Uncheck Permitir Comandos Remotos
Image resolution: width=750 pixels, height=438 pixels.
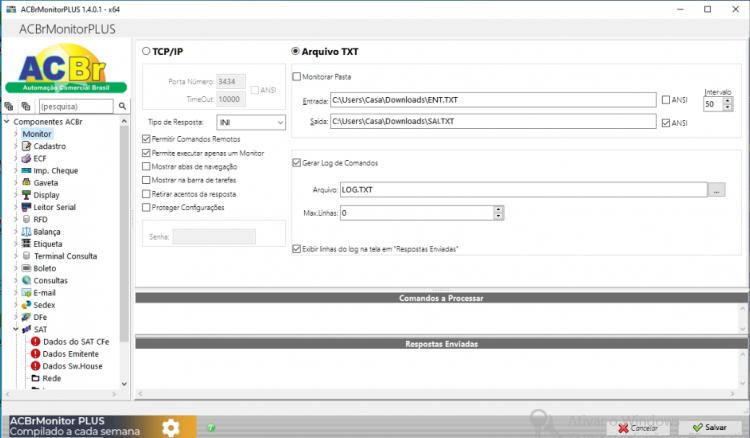[146, 139]
